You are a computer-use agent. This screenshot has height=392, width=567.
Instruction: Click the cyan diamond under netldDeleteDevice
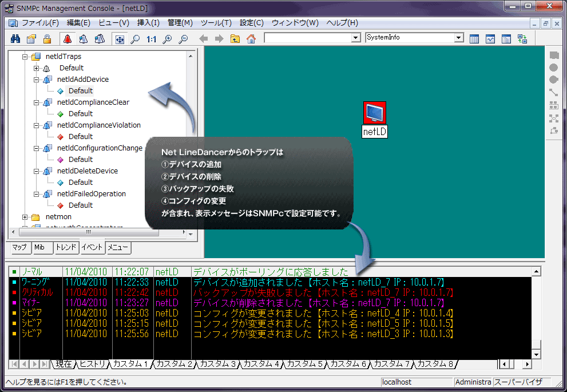pyautogui.click(x=61, y=183)
